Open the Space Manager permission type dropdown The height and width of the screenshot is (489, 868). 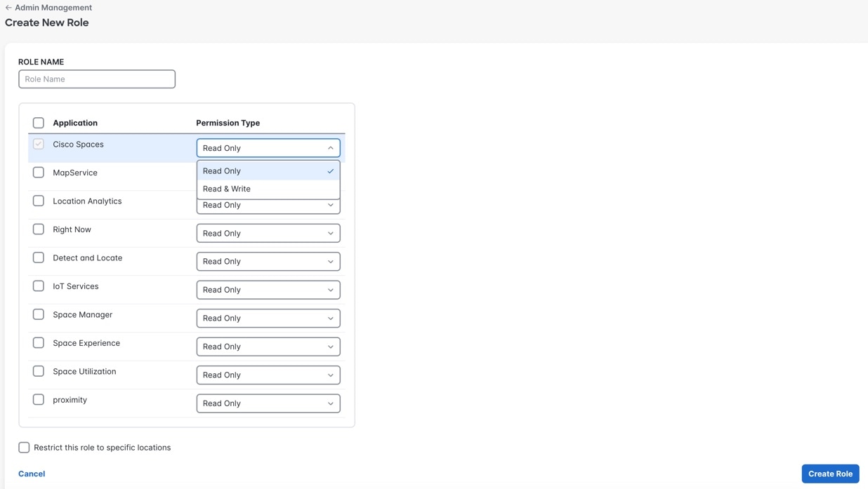[x=268, y=319]
